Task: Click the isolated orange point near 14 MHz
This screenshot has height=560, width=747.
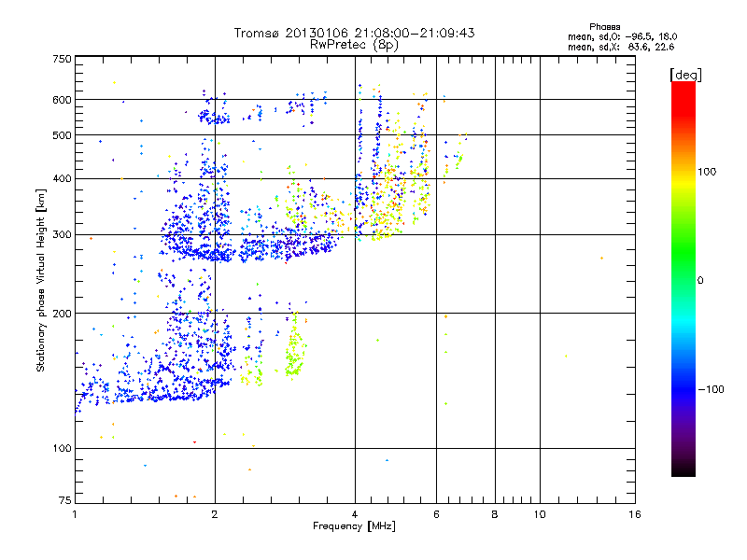Action: (601, 259)
